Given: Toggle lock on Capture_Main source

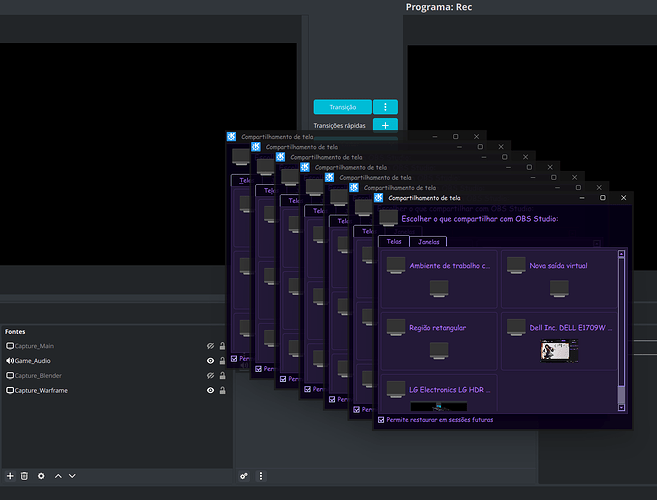Looking at the screenshot, I should (222, 346).
